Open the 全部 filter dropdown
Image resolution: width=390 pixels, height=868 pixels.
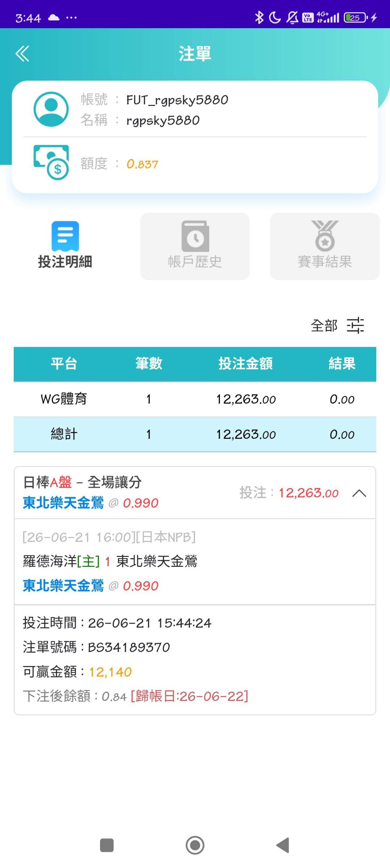(x=324, y=325)
